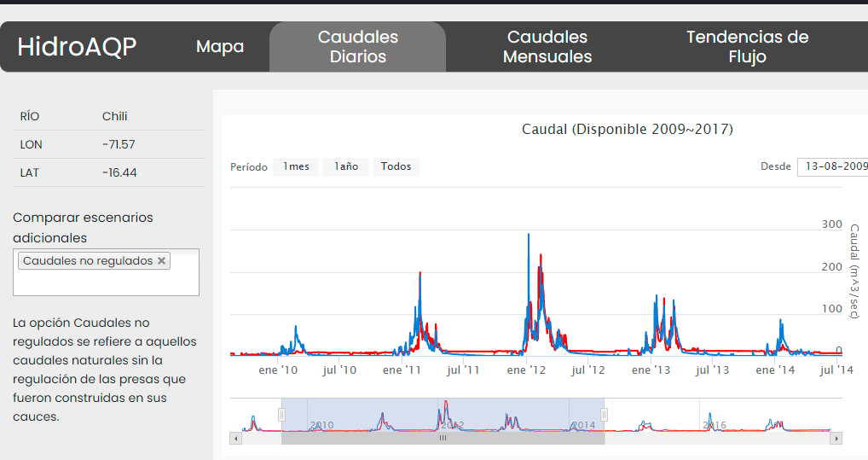This screenshot has height=460, width=868.
Task: Switch to Caudales Diarios tab
Action: tap(357, 47)
